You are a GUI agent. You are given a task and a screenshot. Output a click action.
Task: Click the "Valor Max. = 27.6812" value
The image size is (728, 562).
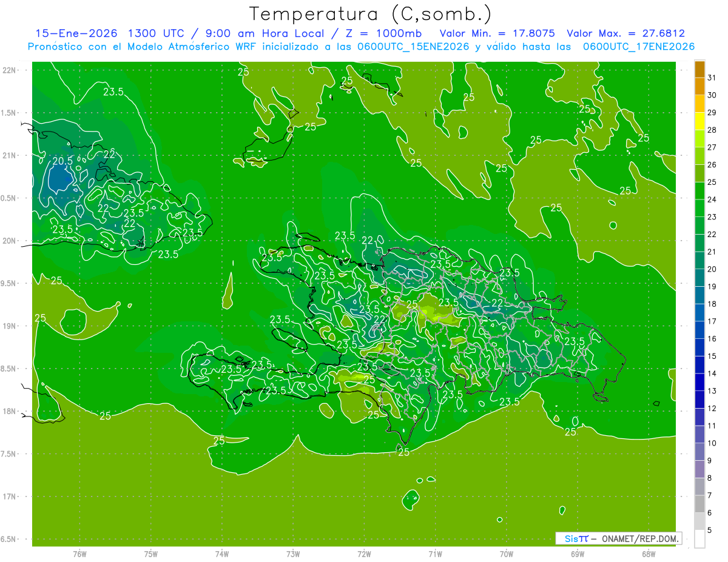[626, 33]
